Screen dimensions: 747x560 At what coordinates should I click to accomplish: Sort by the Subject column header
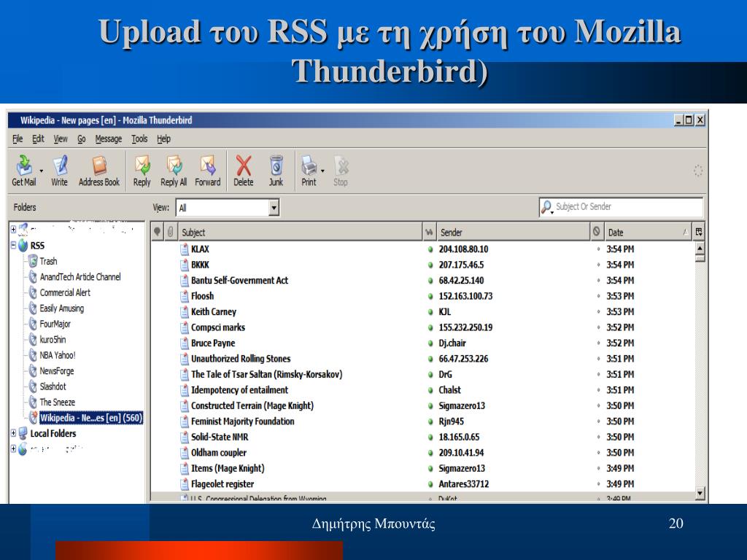[300, 233]
